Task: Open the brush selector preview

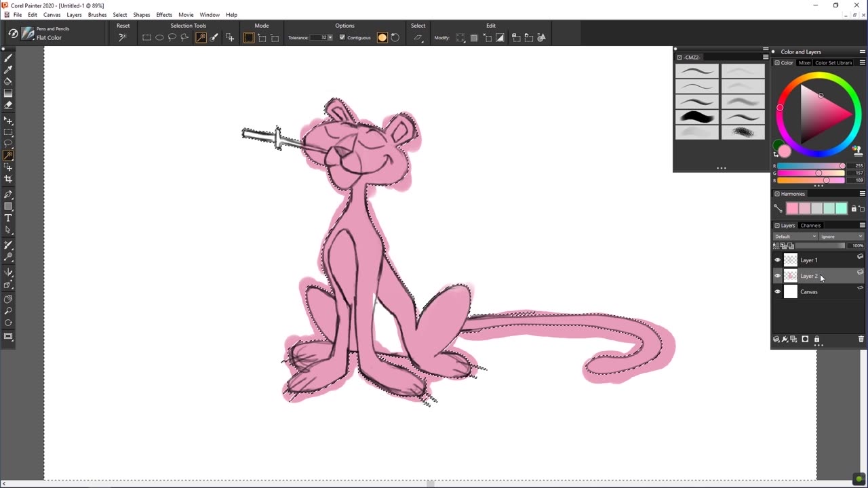Action: [x=28, y=33]
